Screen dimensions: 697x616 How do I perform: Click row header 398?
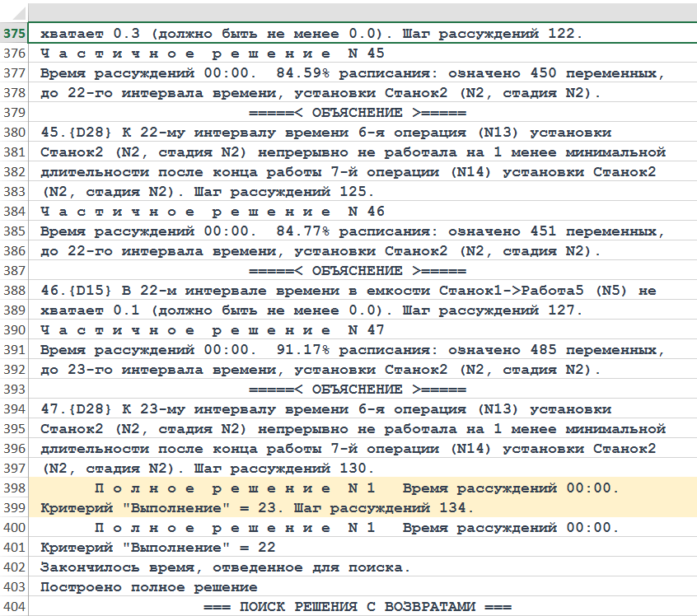coord(13,488)
